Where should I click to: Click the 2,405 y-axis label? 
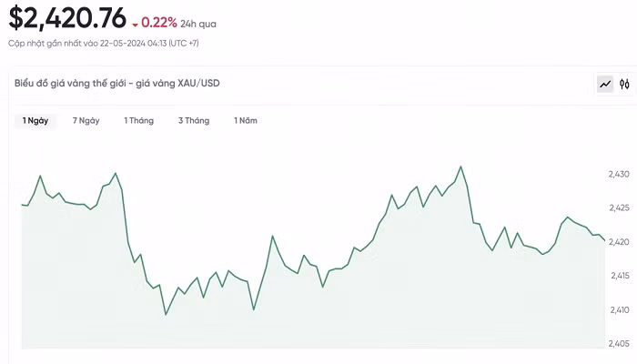[619, 343]
